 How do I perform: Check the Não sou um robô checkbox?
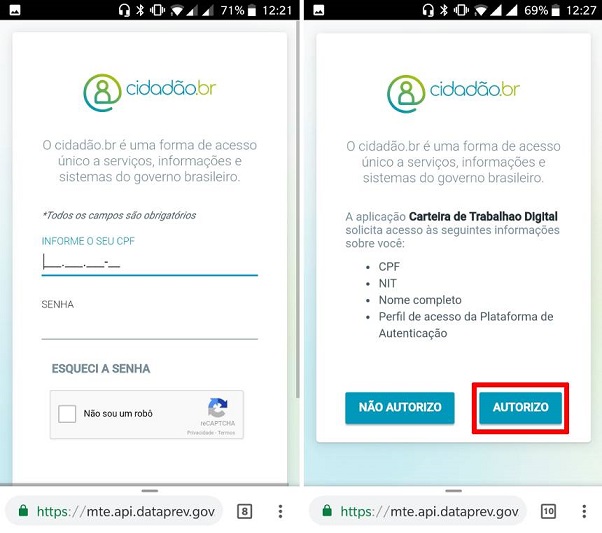[67, 414]
